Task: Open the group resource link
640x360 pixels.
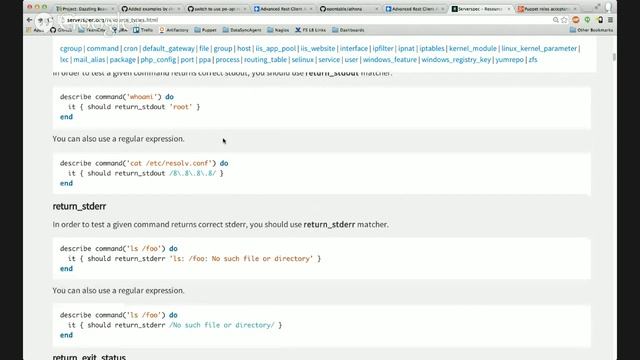Action: 223,48
